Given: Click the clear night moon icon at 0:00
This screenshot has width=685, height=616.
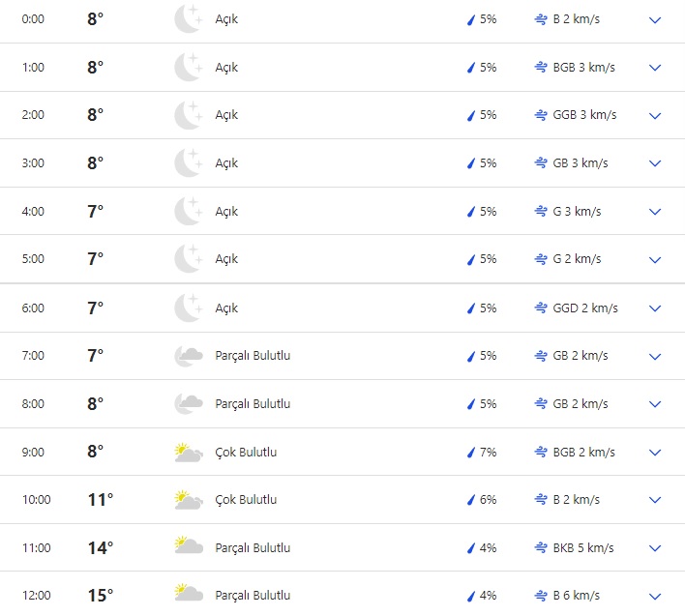Looking at the screenshot, I should 188,19.
